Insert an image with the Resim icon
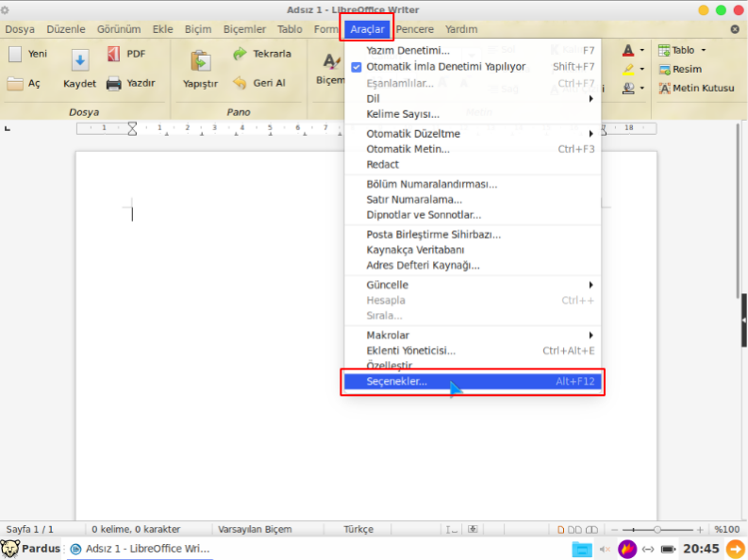The width and height of the screenshot is (748, 560). coord(664,70)
